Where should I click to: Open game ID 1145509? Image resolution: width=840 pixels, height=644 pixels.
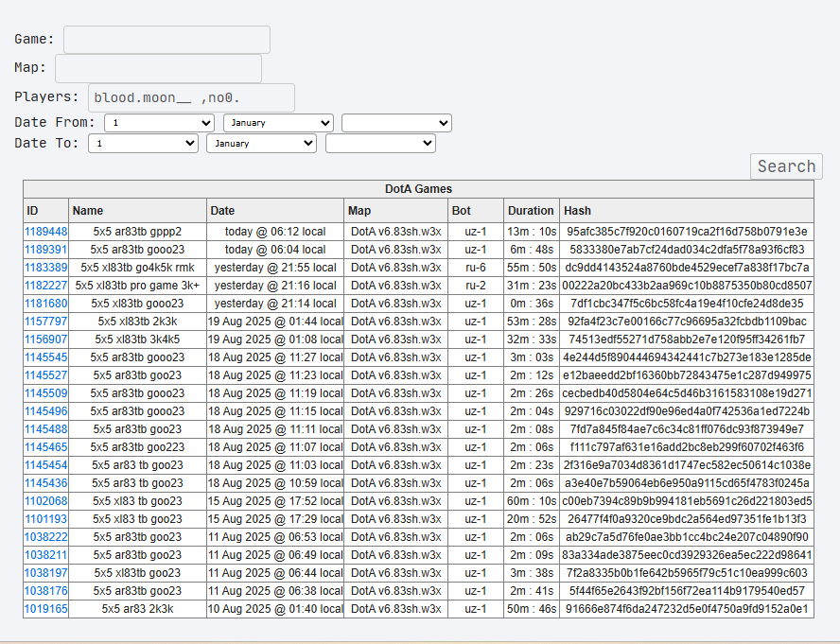click(46, 393)
